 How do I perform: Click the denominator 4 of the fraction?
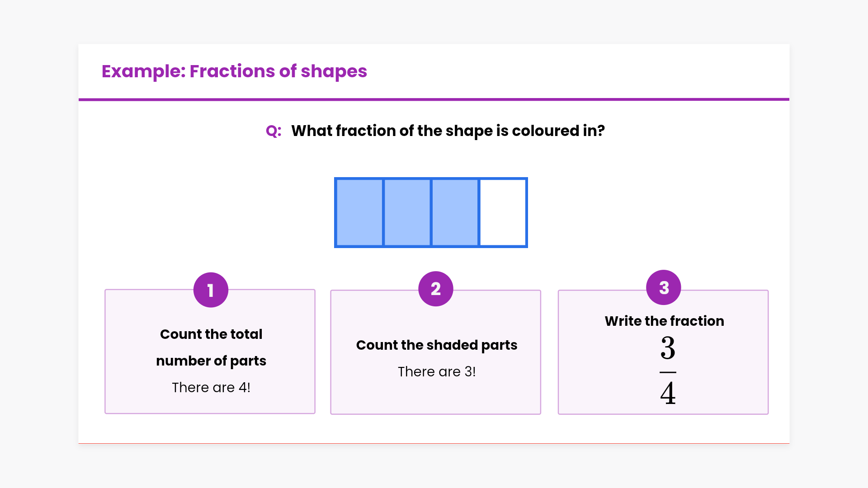[668, 393]
